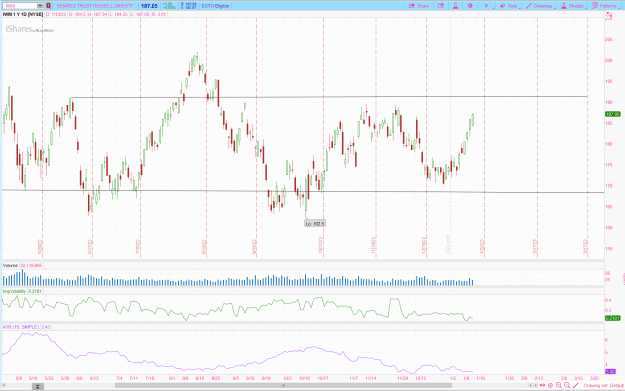The width and height of the screenshot is (625, 391).
Task: Click the Drawing set: Default label
Action: click(603, 385)
